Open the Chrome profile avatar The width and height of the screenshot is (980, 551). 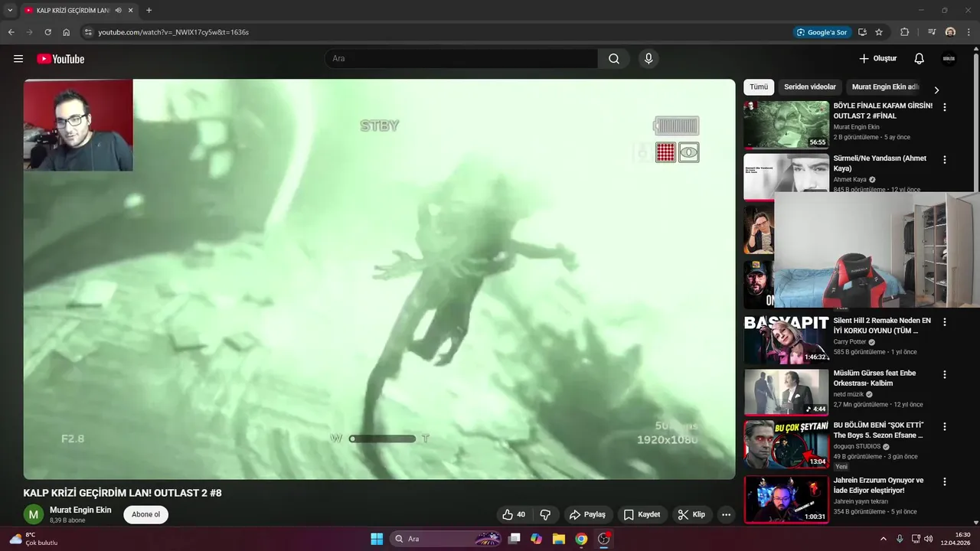[950, 32]
